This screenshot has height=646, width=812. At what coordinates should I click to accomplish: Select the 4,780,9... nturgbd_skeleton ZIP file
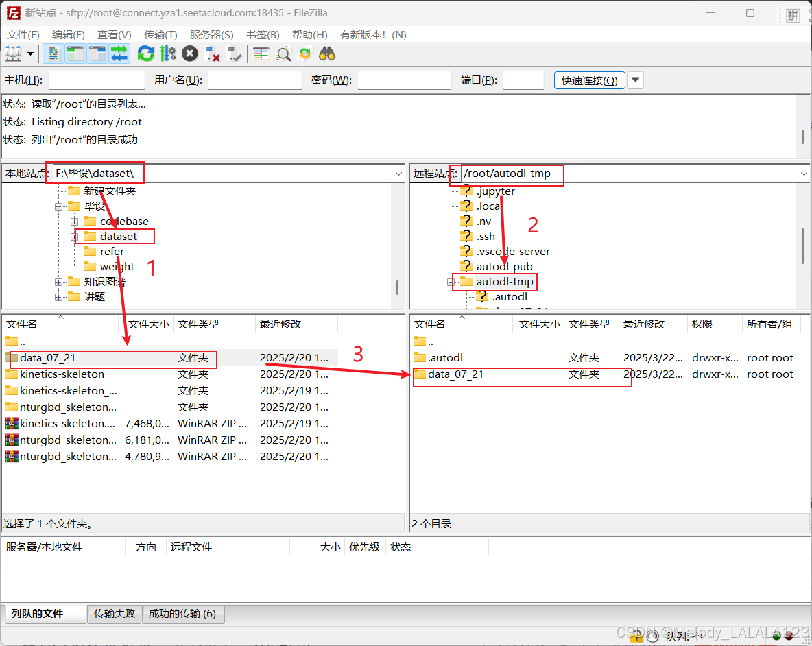pos(171,457)
